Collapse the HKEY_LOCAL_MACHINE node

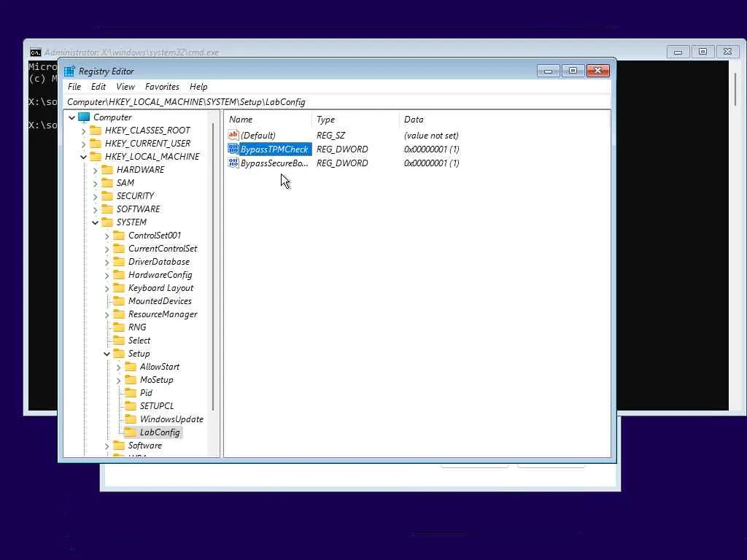point(84,157)
